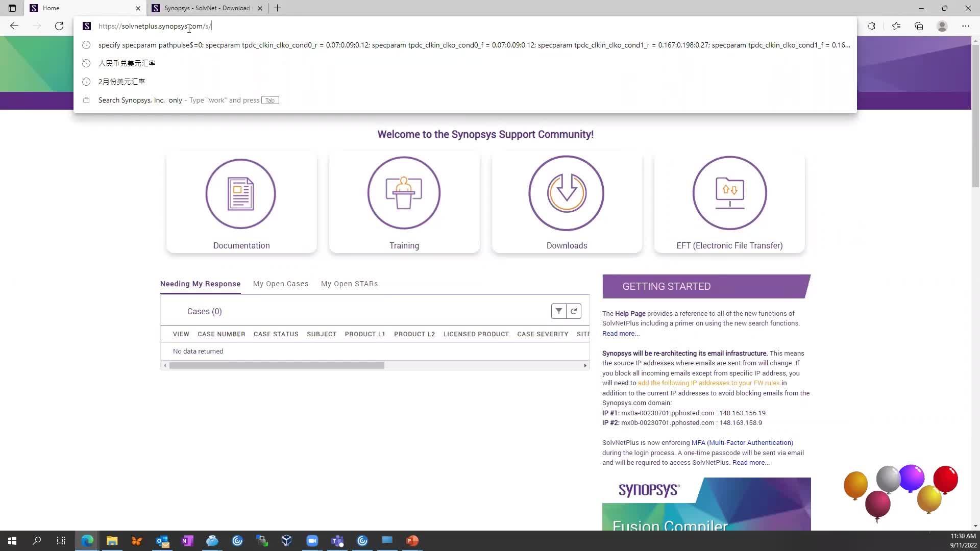The height and width of the screenshot is (551, 980).
Task: Reload the current page
Action: [x=59, y=26]
